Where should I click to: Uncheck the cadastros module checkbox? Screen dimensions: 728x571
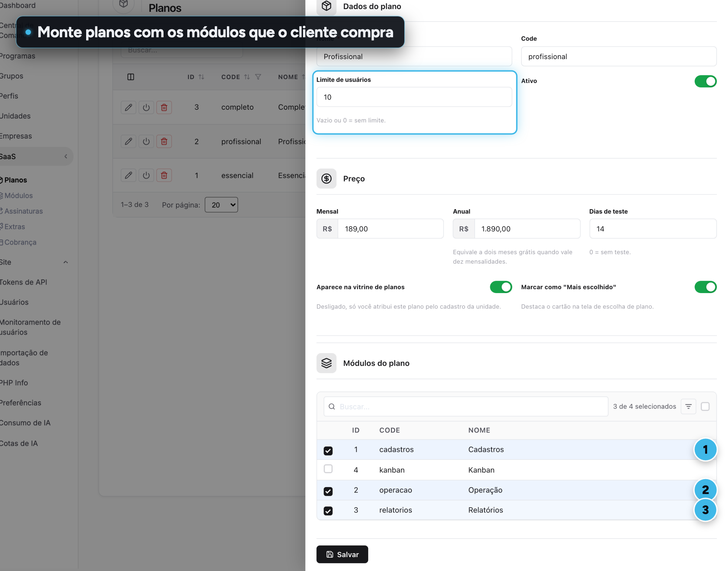click(328, 451)
